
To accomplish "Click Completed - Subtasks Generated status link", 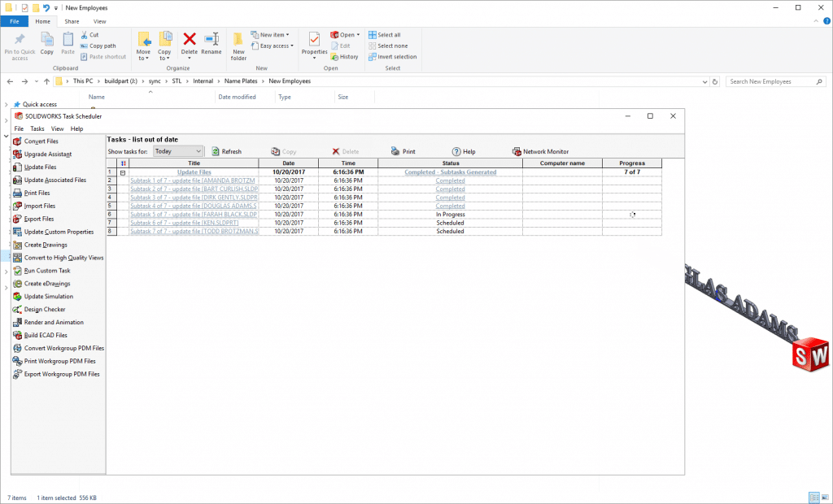I will [x=451, y=172].
